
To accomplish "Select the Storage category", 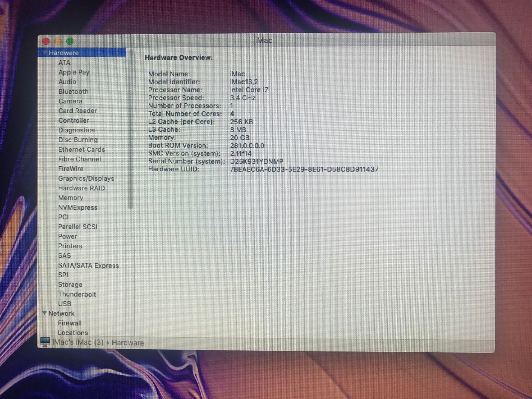I will pos(70,285).
